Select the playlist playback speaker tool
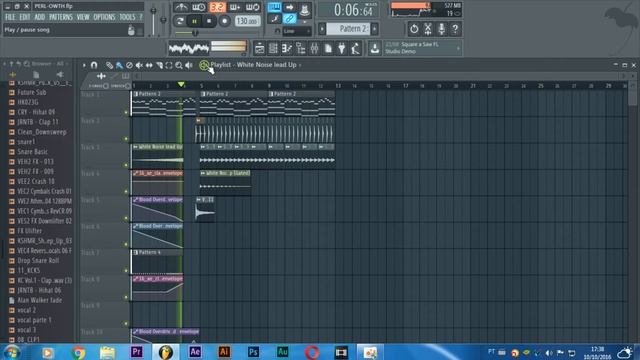 [189, 65]
